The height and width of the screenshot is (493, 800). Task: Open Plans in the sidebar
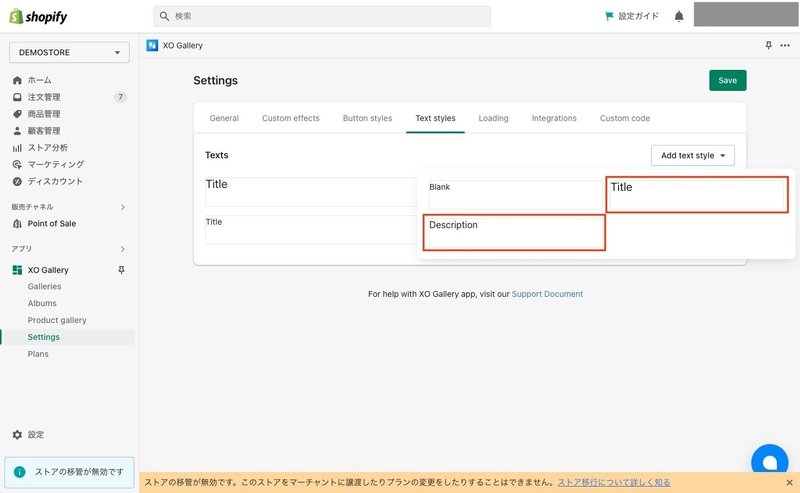tap(38, 354)
